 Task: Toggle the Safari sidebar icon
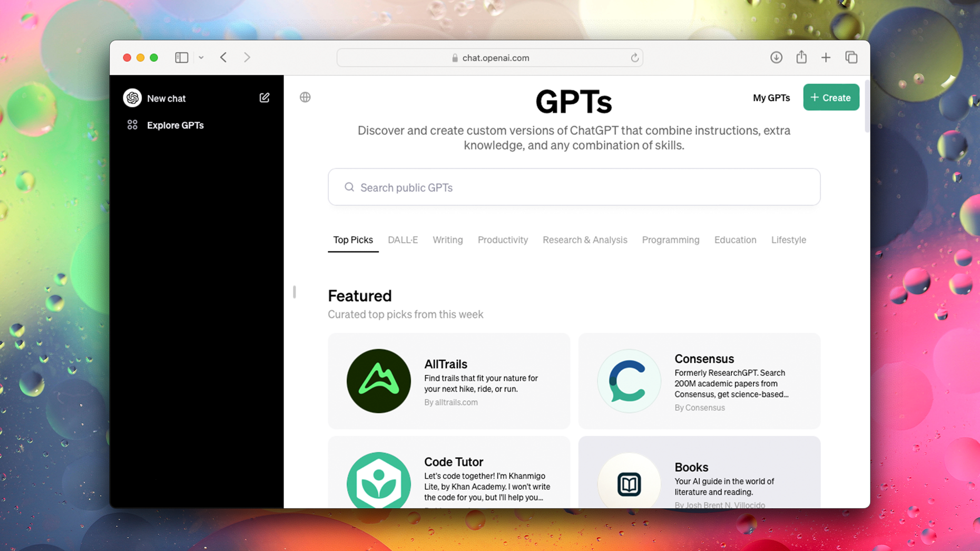pyautogui.click(x=181, y=57)
